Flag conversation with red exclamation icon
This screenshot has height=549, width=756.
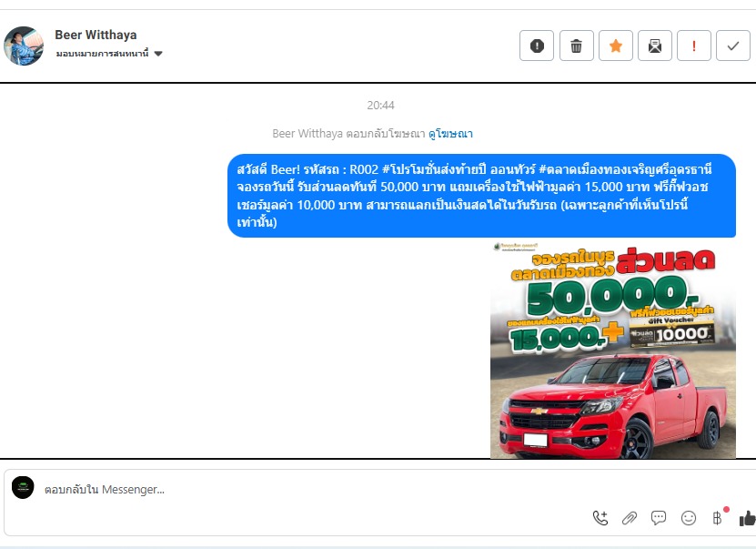click(x=694, y=46)
